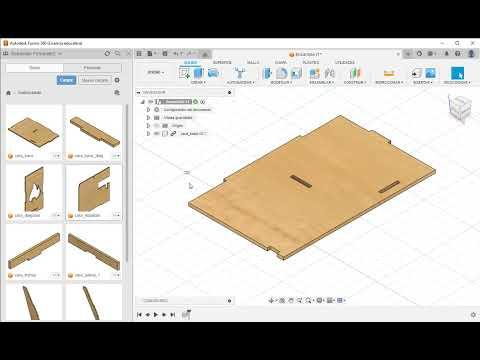The height and width of the screenshot is (360, 480).
Task: Play the timeline
Action: click(x=156, y=315)
